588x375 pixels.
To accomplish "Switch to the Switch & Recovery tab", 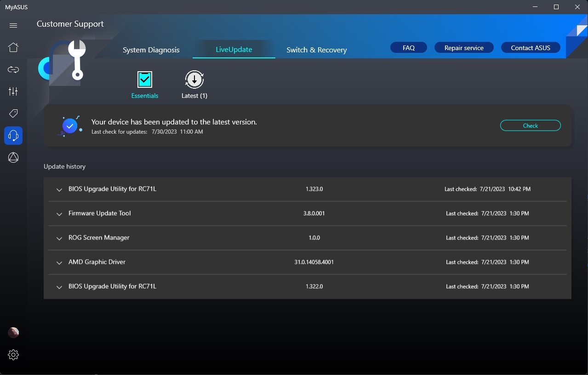I will tap(317, 50).
